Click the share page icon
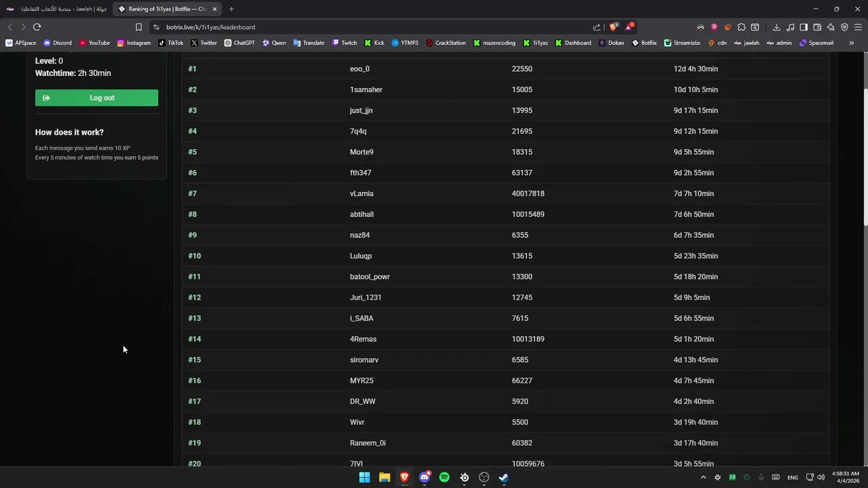 (x=597, y=27)
